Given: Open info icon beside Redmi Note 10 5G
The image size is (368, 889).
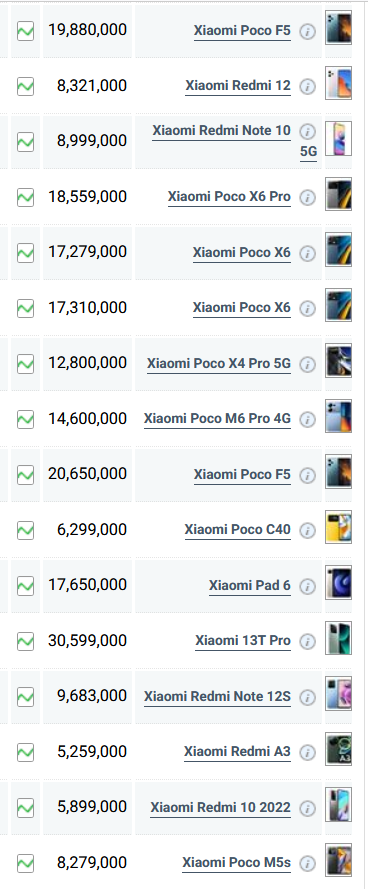Looking at the screenshot, I should coord(307,132).
